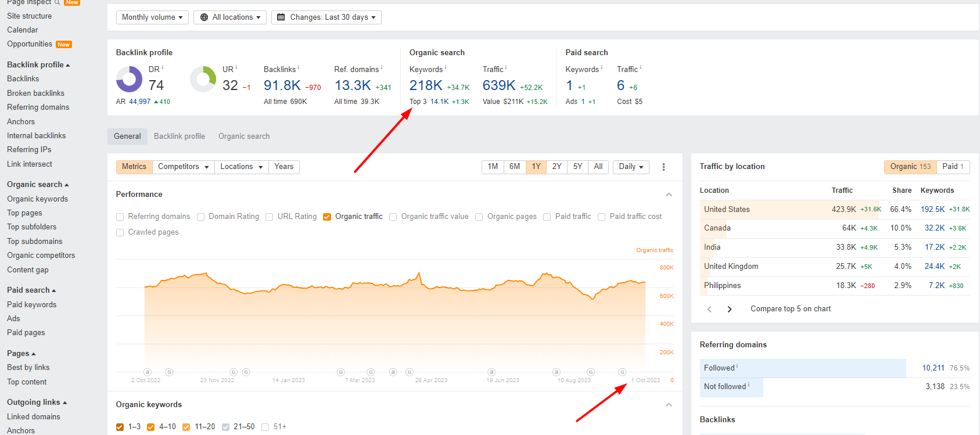Image resolution: width=980 pixels, height=435 pixels.
Task: Collapse the Performance section
Action: click(x=669, y=195)
